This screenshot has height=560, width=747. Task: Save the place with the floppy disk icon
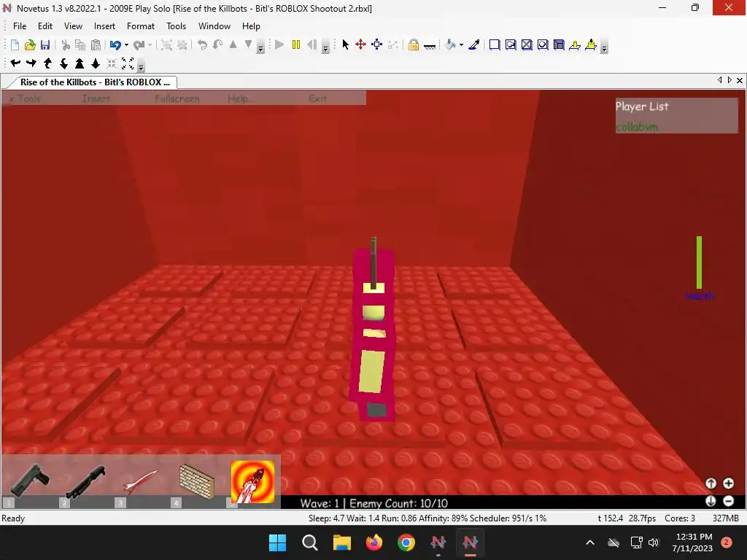[45, 44]
